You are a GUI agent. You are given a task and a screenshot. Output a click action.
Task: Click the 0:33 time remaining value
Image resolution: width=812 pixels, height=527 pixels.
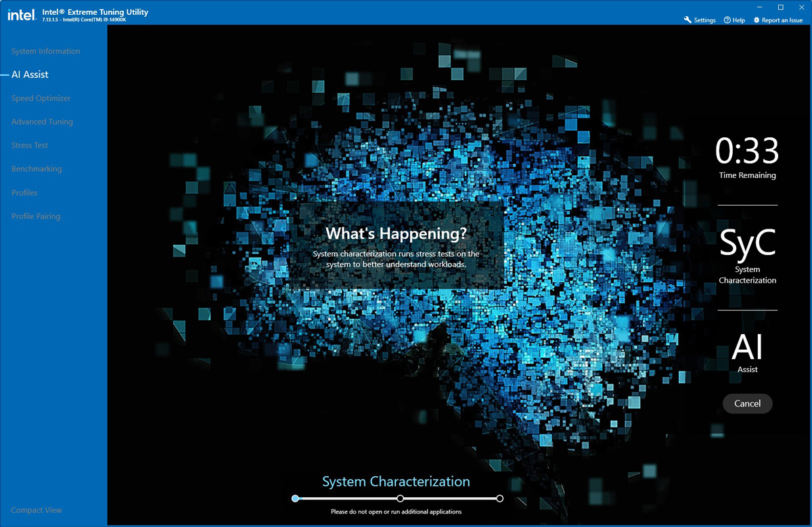click(747, 151)
